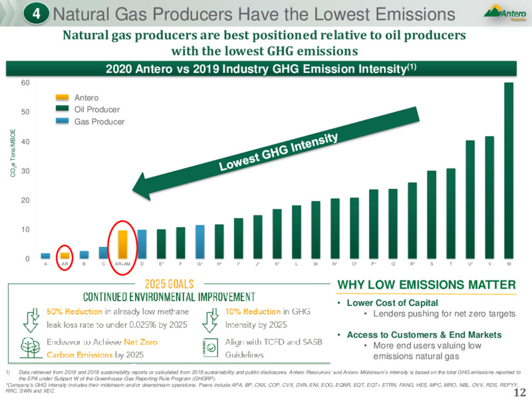The height and width of the screenshot is (399, 532).
Task: Click the yellow AR bar in the chart
Action: pyautogui.click(x=65, y=256)
